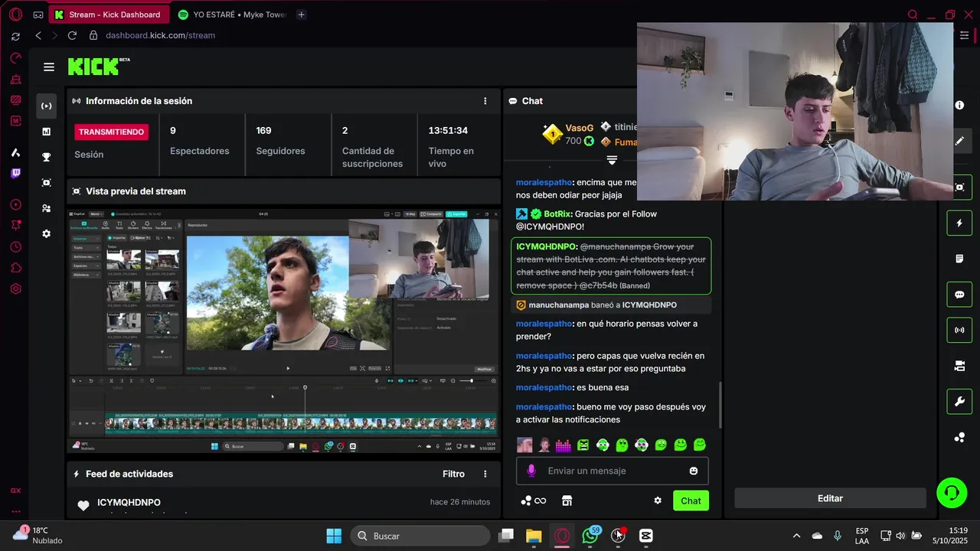Open the stream capture sidebar icon below trophy
980x551 pixels.
[46, 182]
